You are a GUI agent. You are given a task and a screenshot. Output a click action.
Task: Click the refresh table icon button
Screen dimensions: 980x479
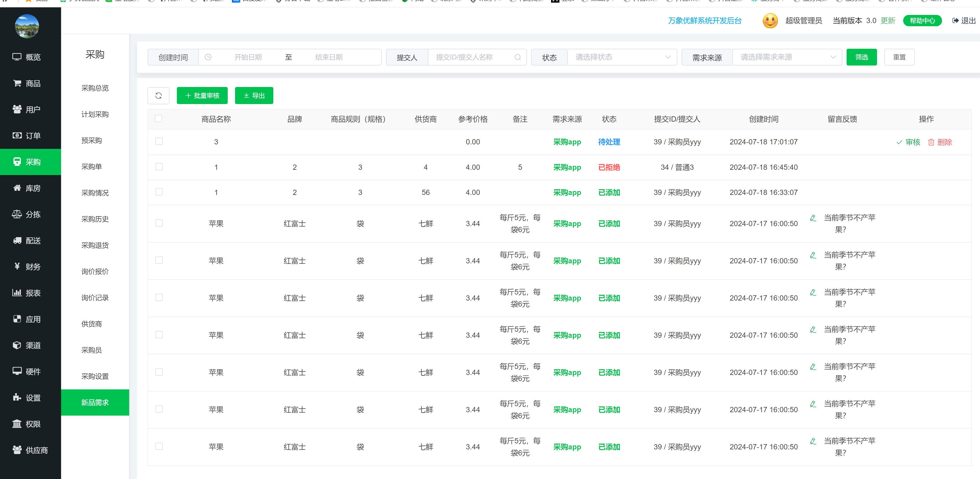click(158, 95)
